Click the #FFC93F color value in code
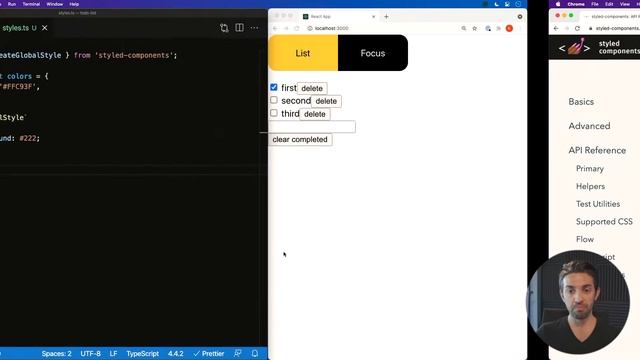The image size is (640, 360). point(18,87)
